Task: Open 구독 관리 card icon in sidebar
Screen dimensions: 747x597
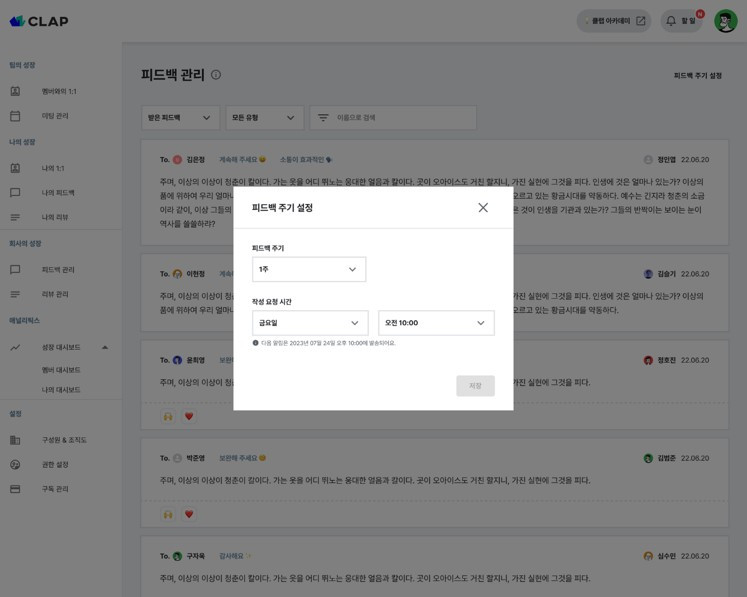Action: click(15, 489)
